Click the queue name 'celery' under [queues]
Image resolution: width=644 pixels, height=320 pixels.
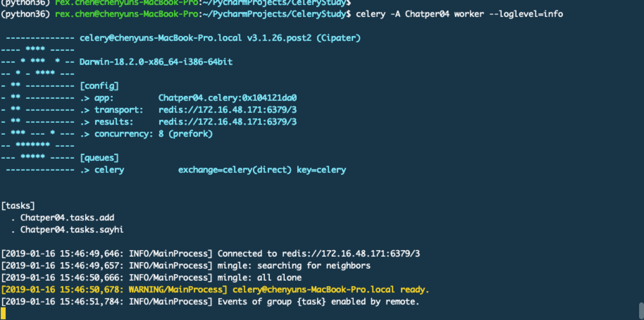[x=109, y=170]
